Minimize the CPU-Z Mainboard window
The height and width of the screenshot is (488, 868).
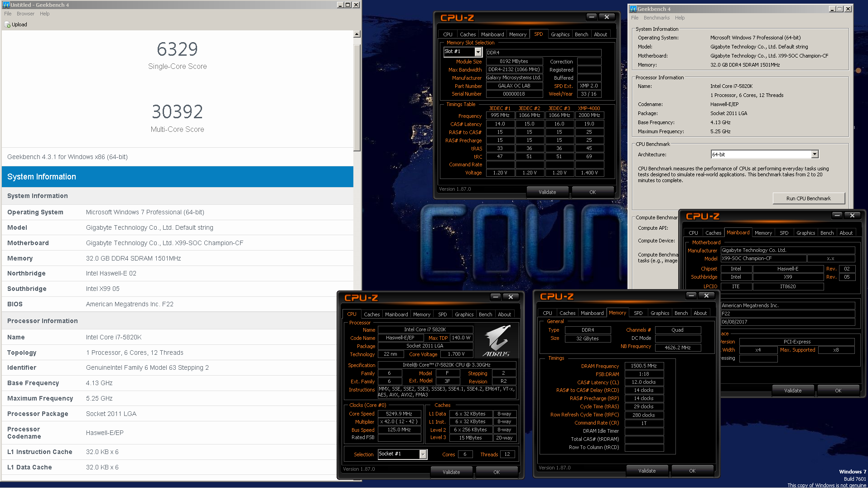click(x=837, y=215)
